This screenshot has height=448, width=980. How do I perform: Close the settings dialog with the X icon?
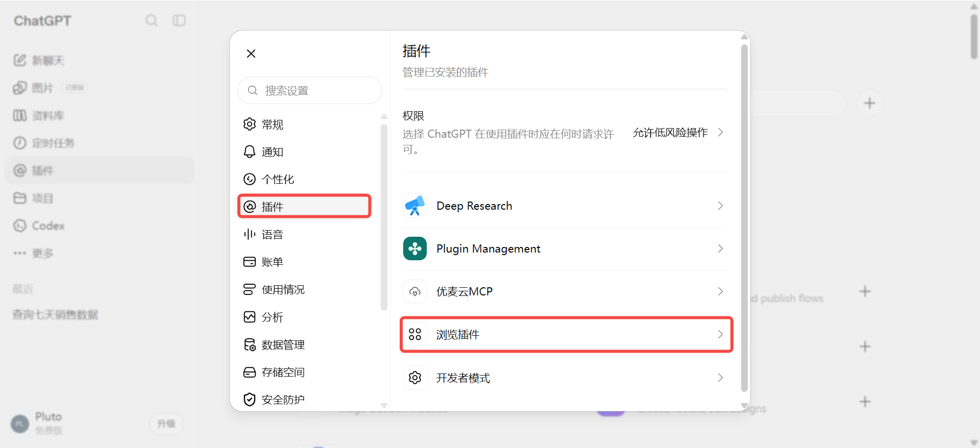pos(251,54)
